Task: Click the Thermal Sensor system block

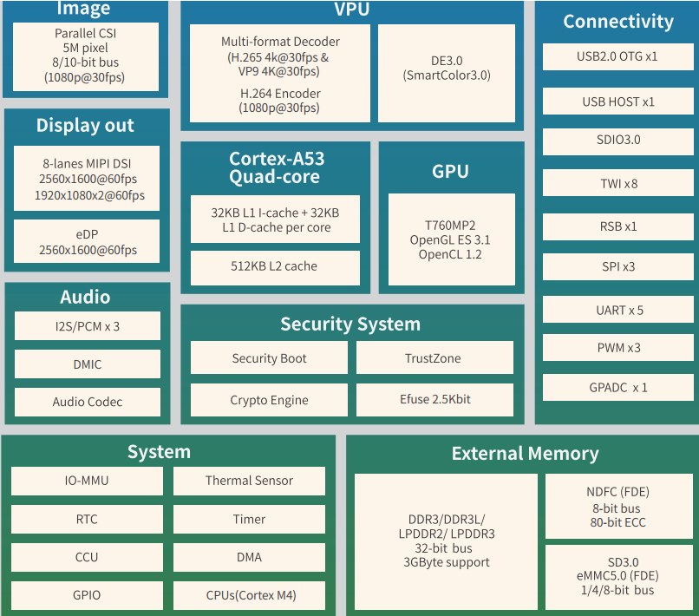Action: point(249,481)
